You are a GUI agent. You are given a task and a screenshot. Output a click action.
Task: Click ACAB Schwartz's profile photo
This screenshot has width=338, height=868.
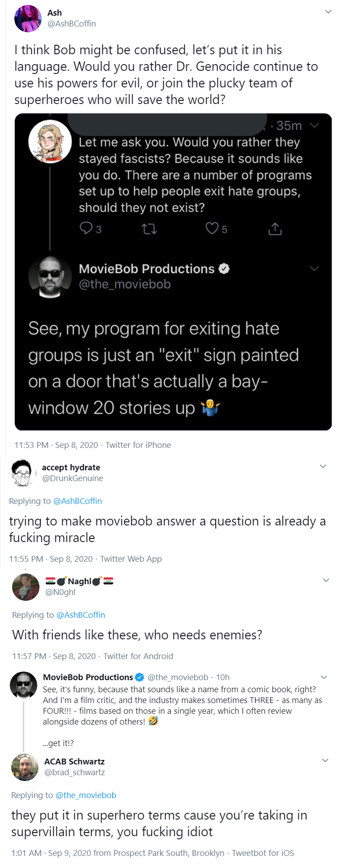[25, 767]
